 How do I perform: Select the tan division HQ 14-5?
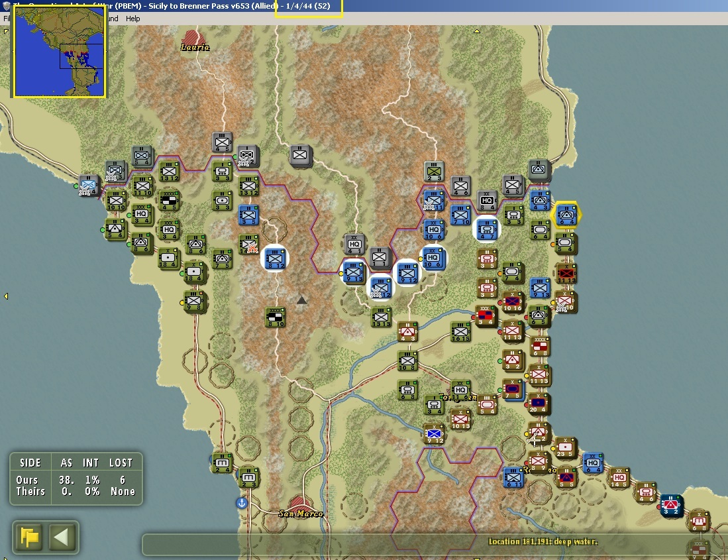point(619,477)
